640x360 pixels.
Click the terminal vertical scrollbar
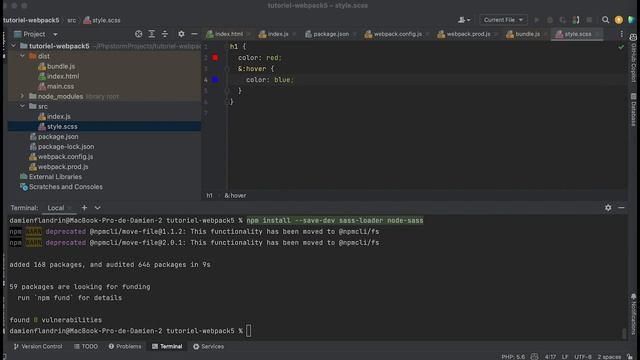point(624,333)
